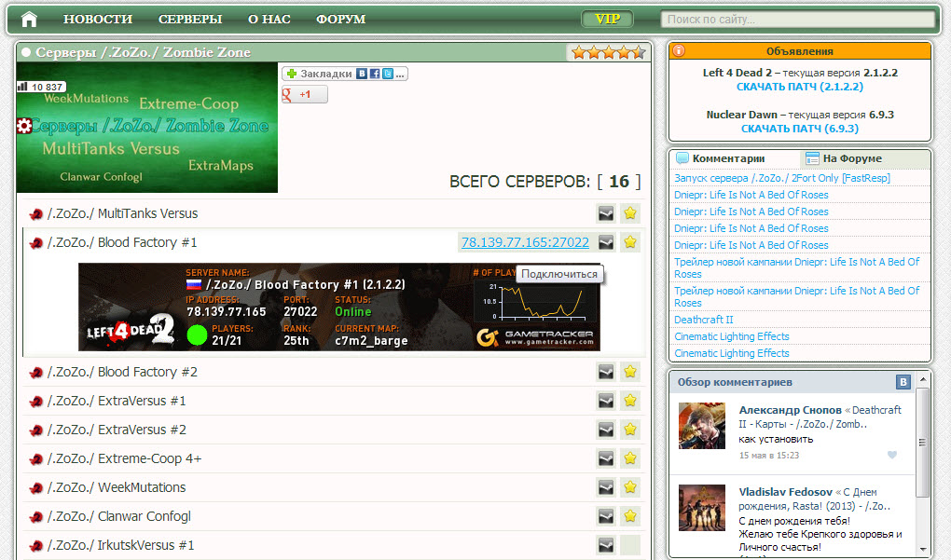Click VK icon in comments overview header

click(903, 382)
